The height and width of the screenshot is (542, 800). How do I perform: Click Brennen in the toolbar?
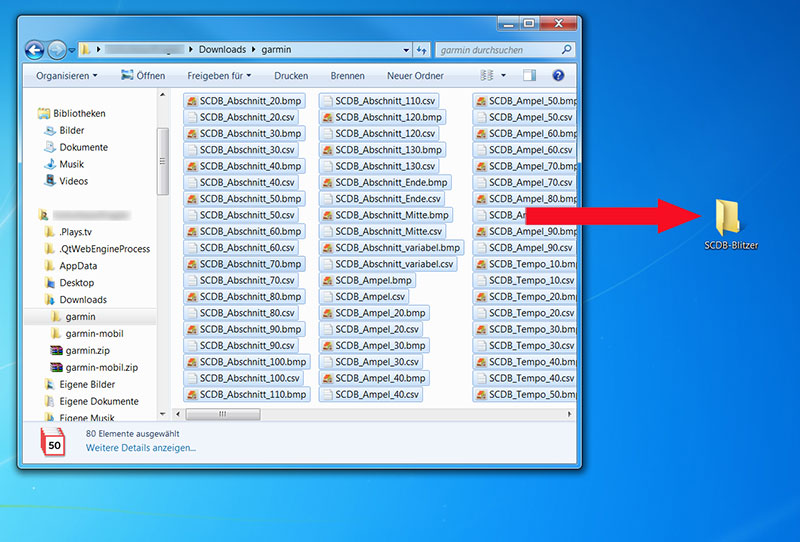pos(347,75)
